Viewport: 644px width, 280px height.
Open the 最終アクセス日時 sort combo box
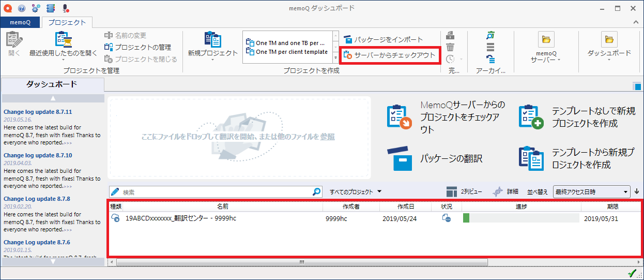pyautogui.click(x=591, y=192)
